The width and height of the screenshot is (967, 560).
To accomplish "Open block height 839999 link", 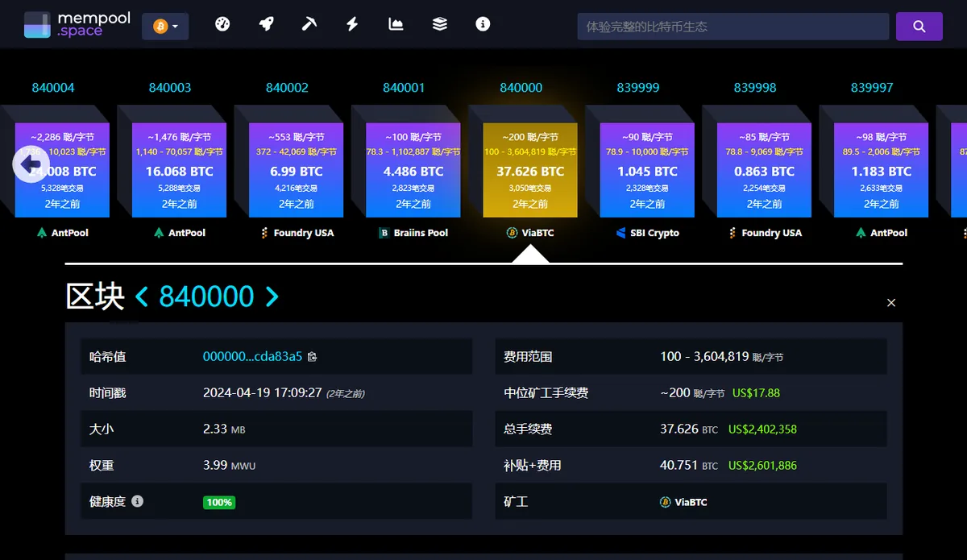I will (638, 87).
